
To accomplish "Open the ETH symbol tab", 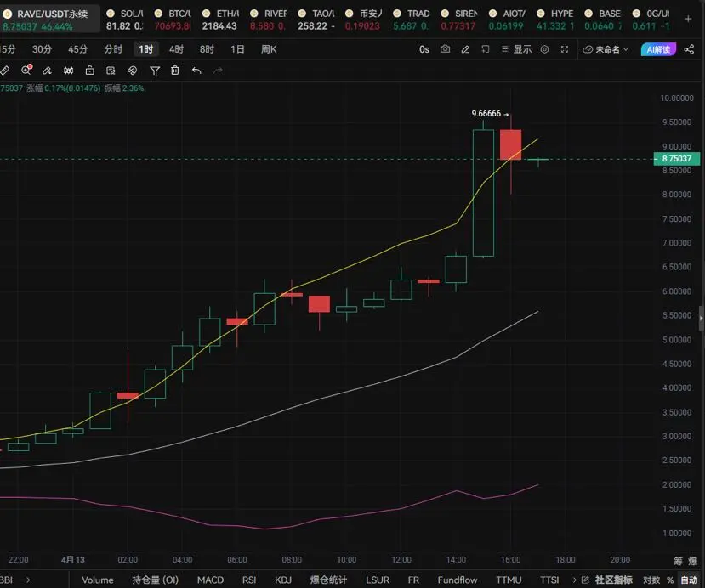I will (221, 20).
